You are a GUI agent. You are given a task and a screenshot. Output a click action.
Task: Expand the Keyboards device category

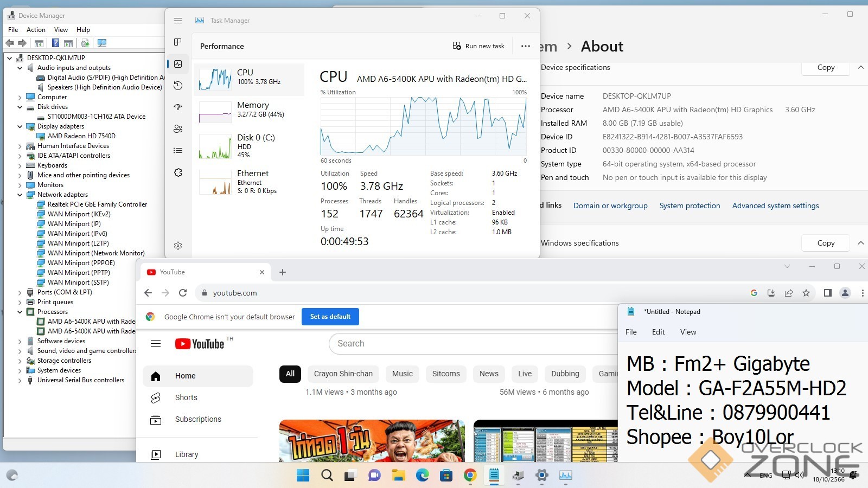(x=20, y=165)
